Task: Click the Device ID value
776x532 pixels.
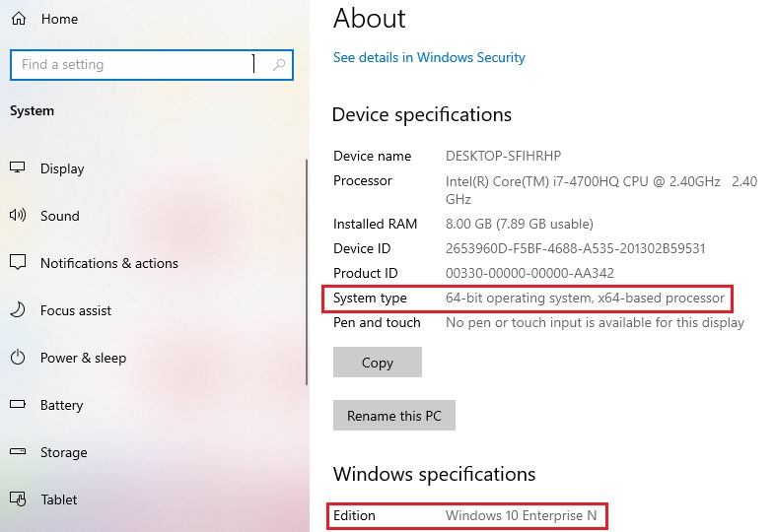Action: click(x=575, y=248)
